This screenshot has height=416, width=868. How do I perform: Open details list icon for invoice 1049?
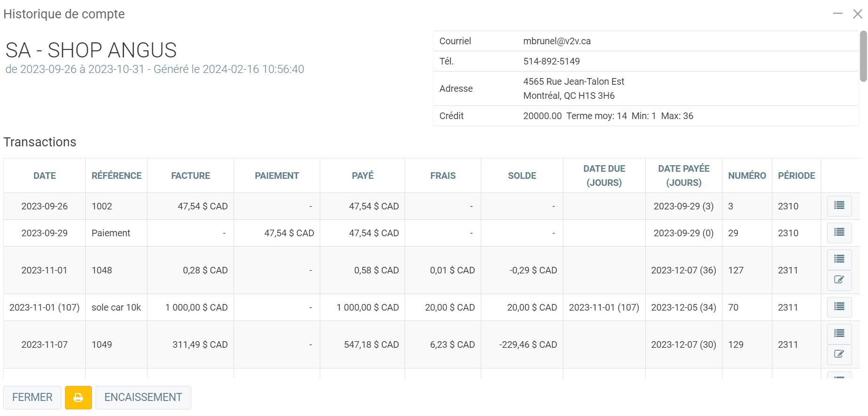[839, 334]
